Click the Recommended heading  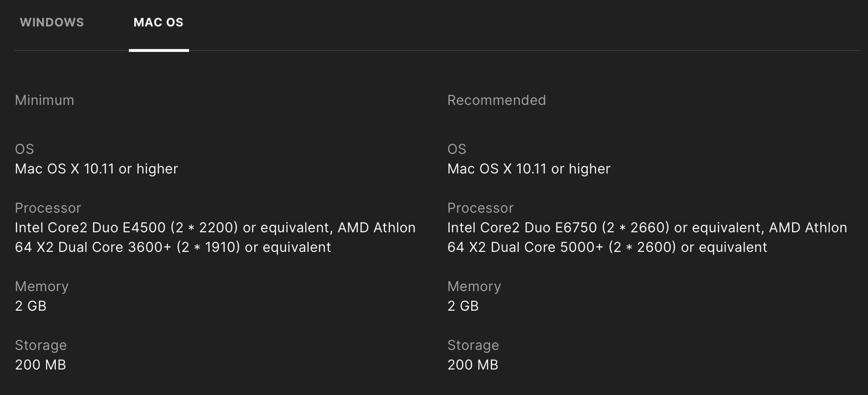[x=496, y=100]
